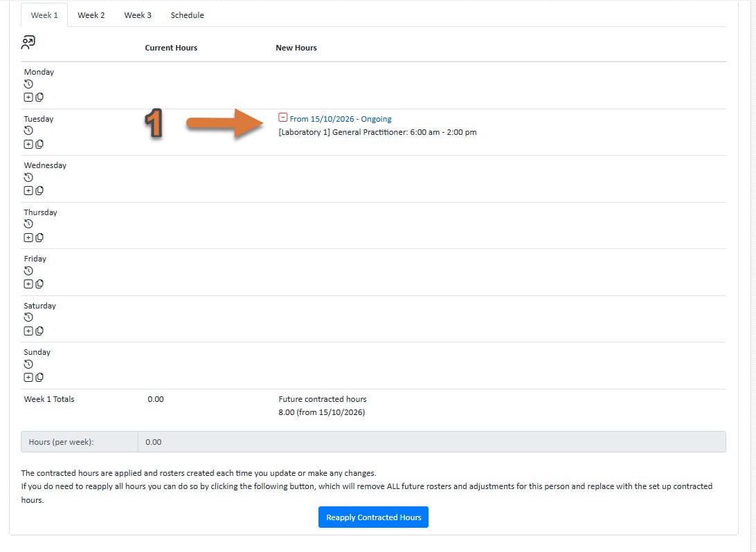
Task: Click the 'Future contracted hours' label
Action: (x=323, y=399)
